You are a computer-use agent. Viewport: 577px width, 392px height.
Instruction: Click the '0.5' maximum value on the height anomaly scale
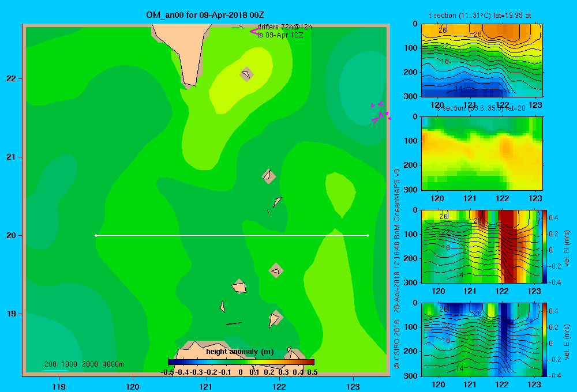coord(312,372)
